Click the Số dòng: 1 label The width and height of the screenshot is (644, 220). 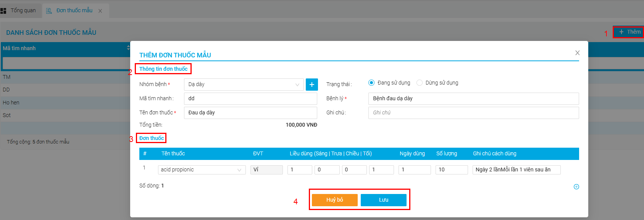tap(152, 186)
